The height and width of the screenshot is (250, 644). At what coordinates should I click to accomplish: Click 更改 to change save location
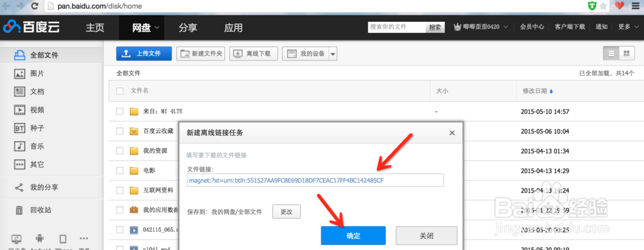(287, 212)
